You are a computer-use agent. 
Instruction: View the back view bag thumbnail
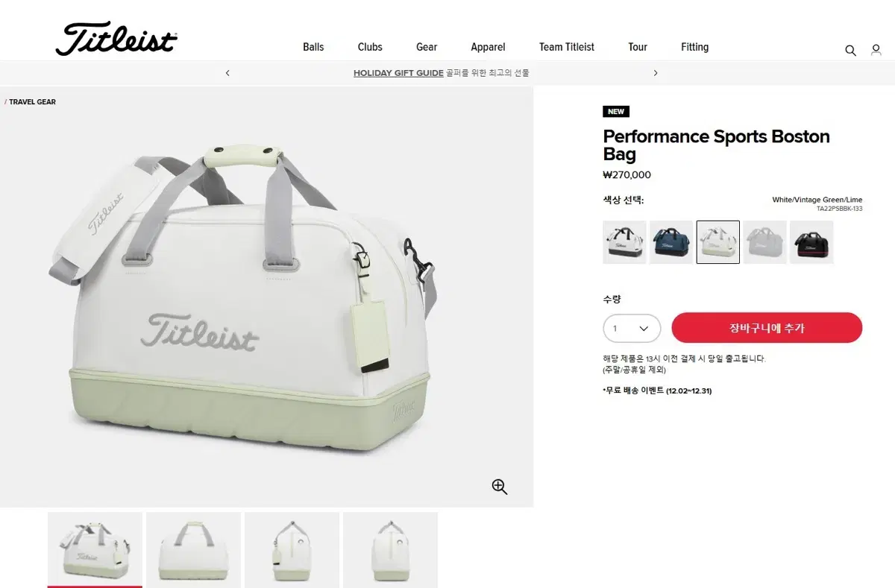pos(193,550)
